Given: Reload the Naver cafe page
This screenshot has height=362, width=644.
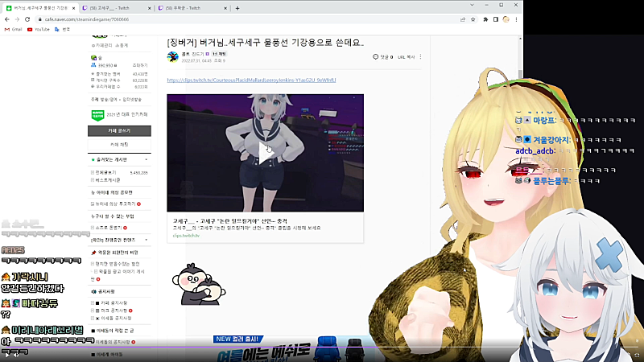Looking at the screenshot, I should tap(27, 19).
